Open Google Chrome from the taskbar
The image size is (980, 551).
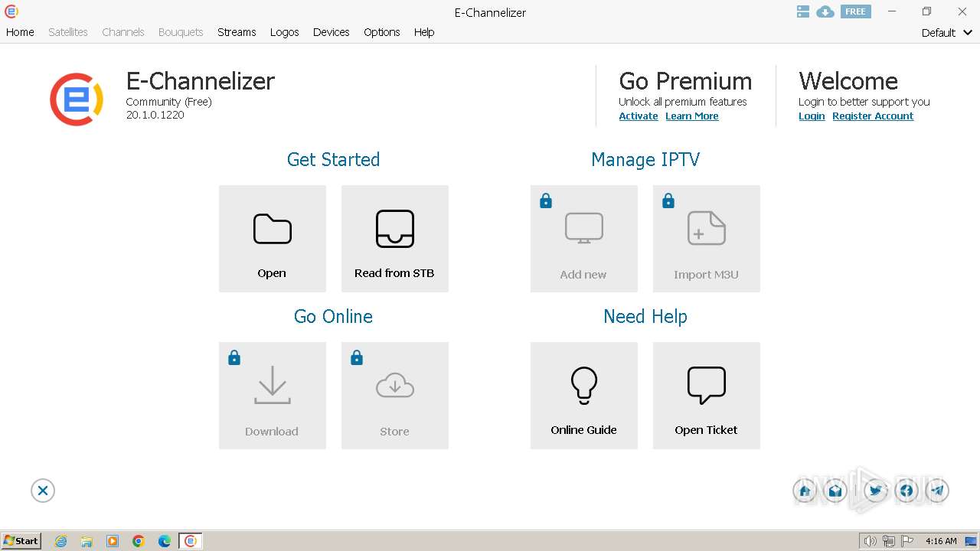pos(139,541)
